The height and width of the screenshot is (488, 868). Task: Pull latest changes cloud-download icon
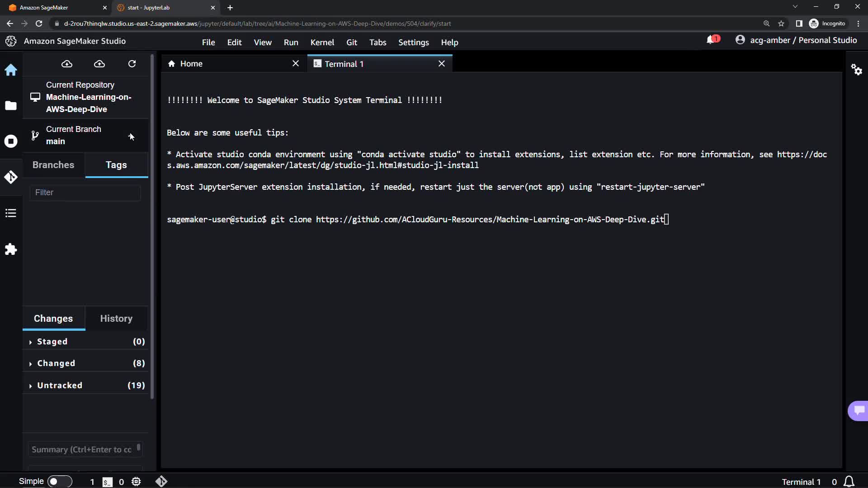pyautogui.click(x=67, y=64)
